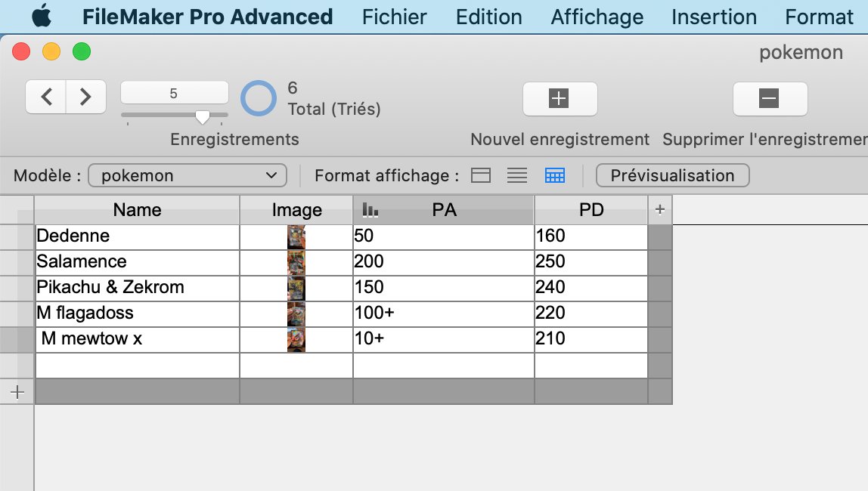Click the found set pie circle icon

(259, 98)
